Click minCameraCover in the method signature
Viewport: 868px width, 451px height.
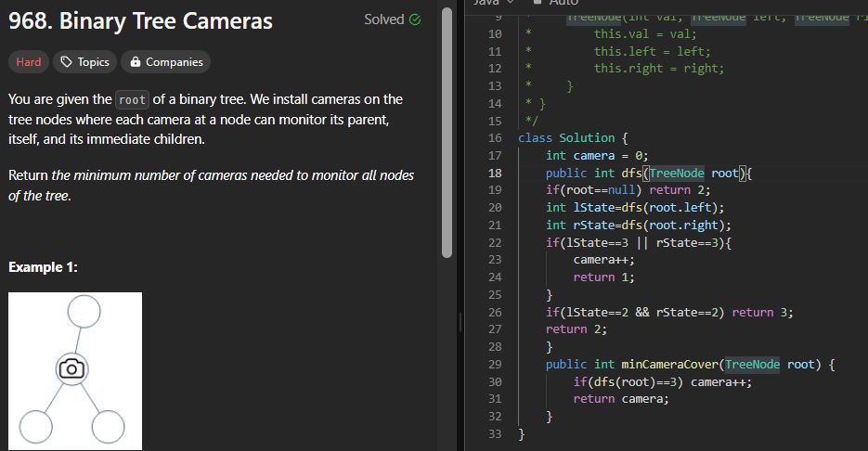point(670,365)
